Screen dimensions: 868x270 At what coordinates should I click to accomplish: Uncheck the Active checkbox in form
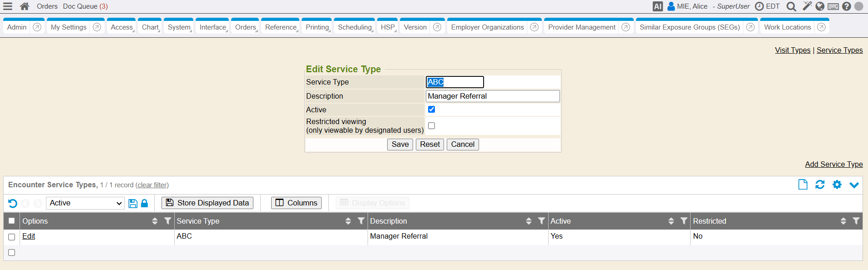pos(431,110)
